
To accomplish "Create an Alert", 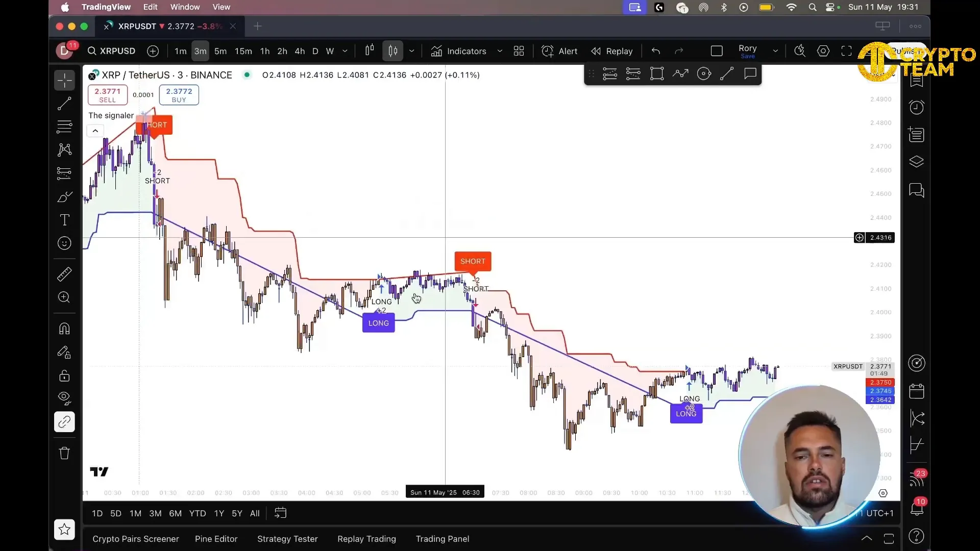I will (x=559, y=51).
